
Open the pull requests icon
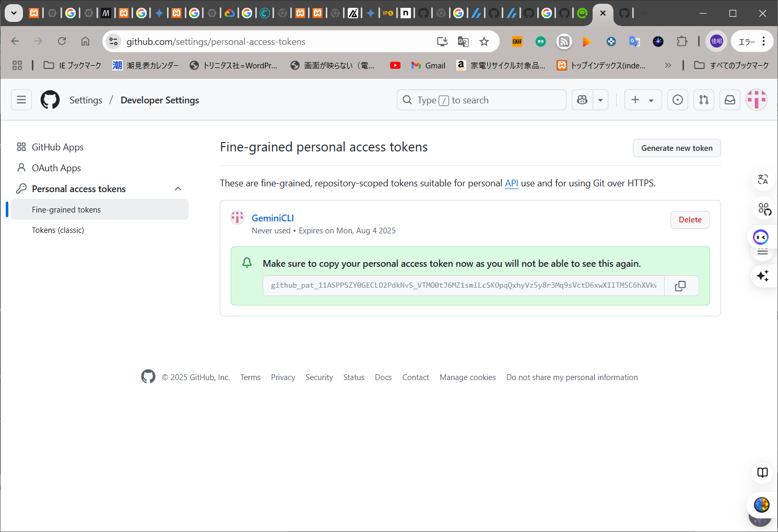click(704, 100)
